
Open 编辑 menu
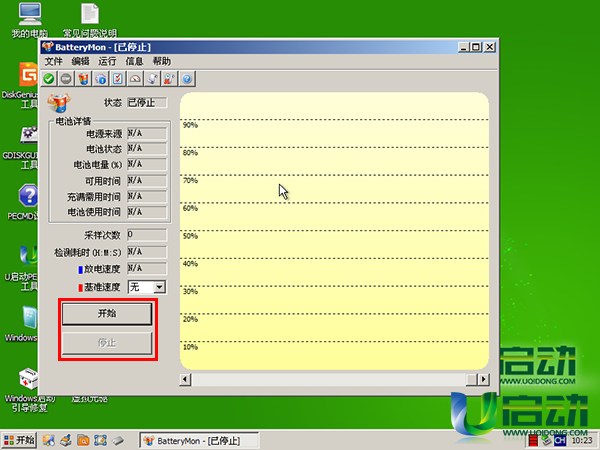80,61
